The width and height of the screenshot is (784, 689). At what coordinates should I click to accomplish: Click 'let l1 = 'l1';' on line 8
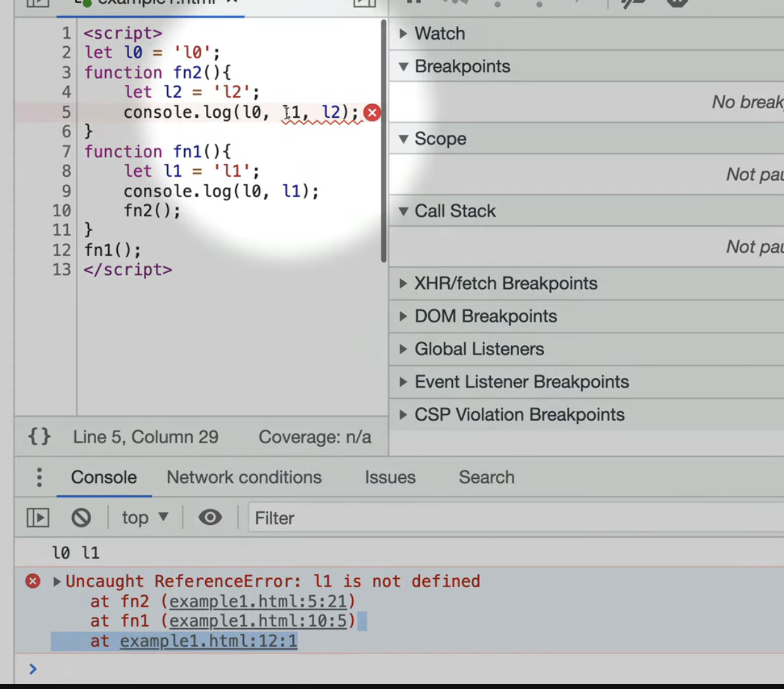(192, 172)
